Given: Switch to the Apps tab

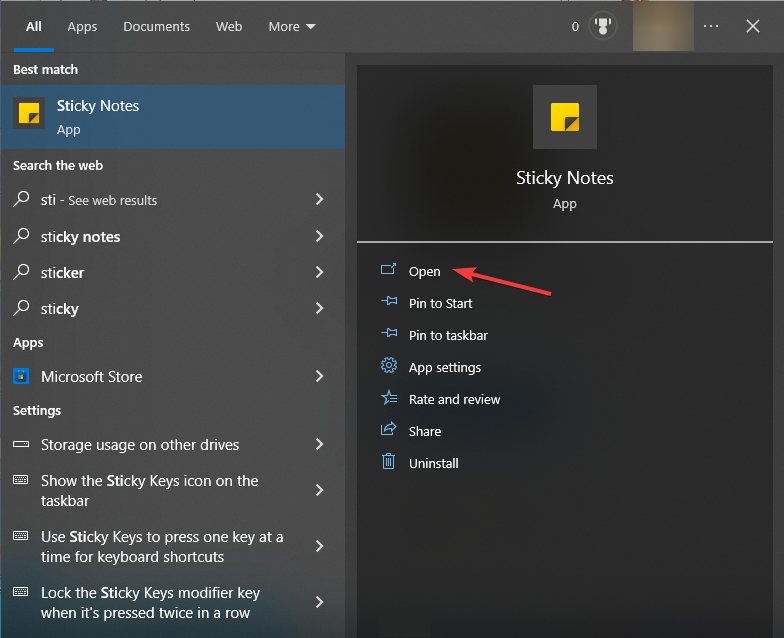Looking at the screenshot, I should (x=82, y=27).
